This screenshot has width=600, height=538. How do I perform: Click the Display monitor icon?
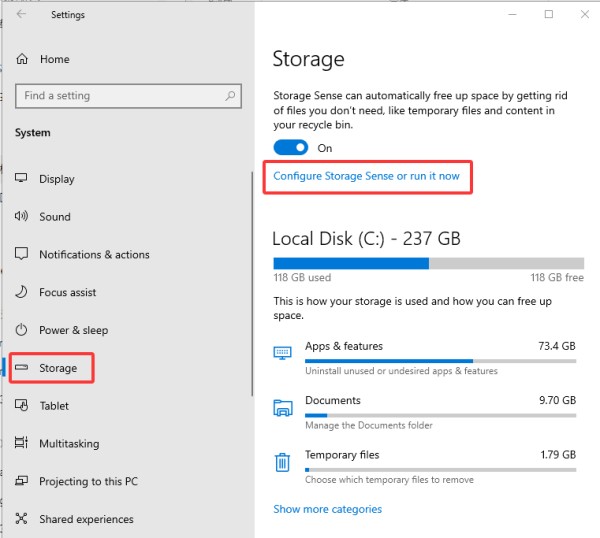[x=21, y=178]
